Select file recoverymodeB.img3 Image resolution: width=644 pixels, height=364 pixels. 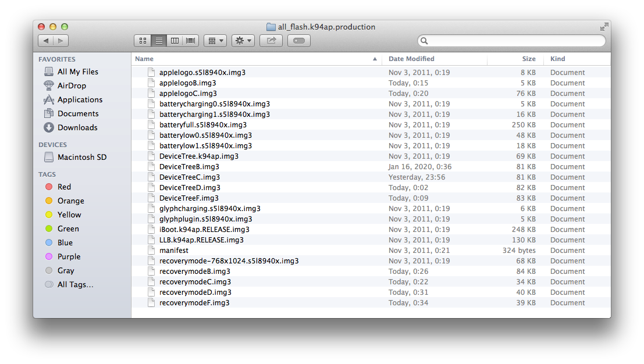click(371, 272)
